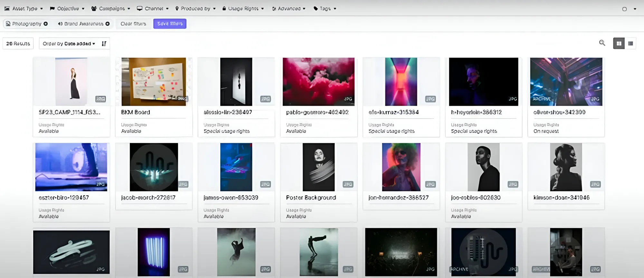The width and height of the screenshot is (644, 278).
Task: Open the blue-toned shoe on stage thumbnail
Action: point(71,167)
